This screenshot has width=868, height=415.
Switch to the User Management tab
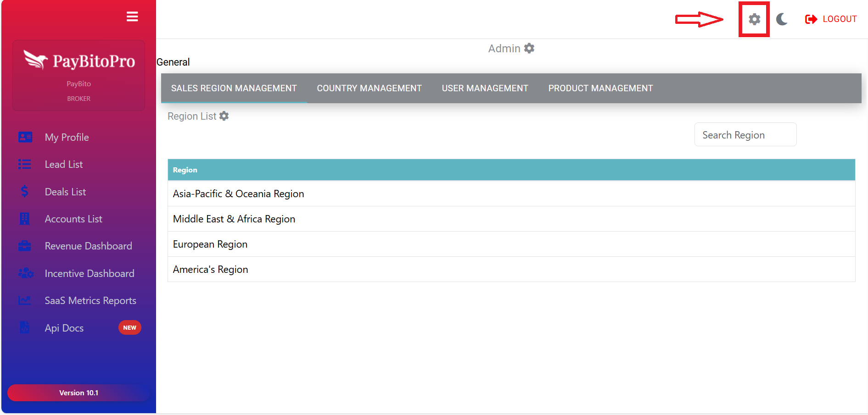(485, 88)
